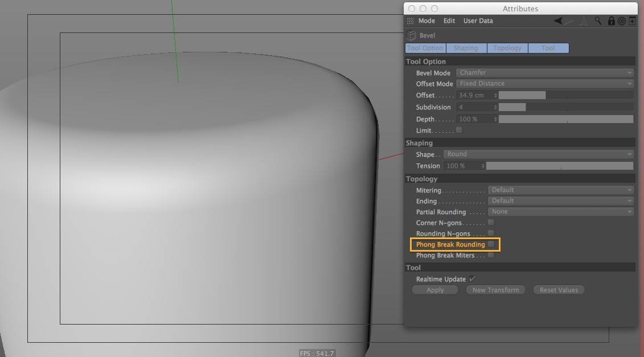This screenshot has height=357, width=644.
Task: Click the New Transform button
Action: (x=496, y=290)
